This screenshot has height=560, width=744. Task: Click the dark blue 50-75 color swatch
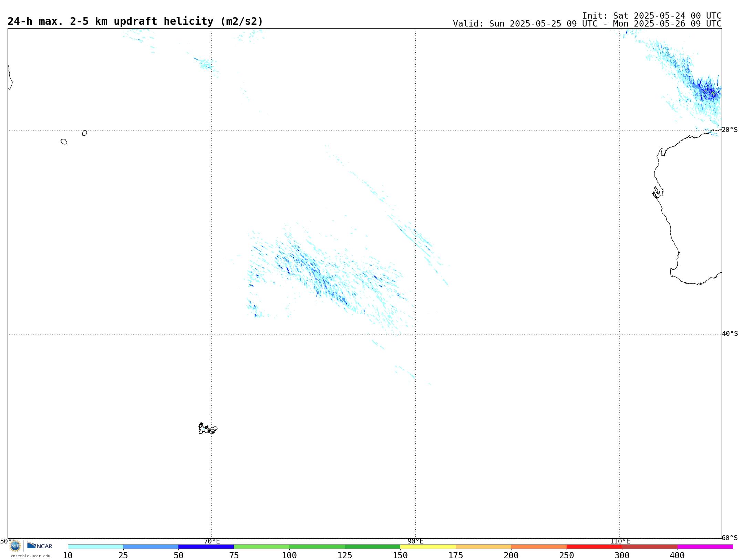tap(206, 547)
